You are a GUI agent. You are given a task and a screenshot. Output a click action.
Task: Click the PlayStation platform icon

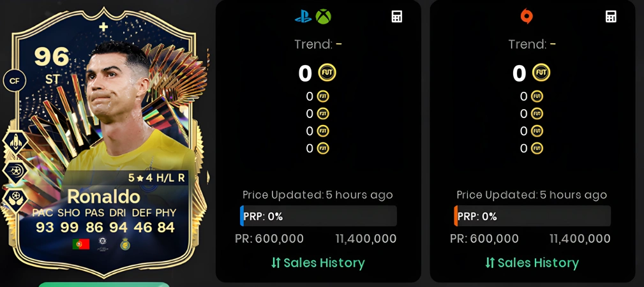[303, 17]
